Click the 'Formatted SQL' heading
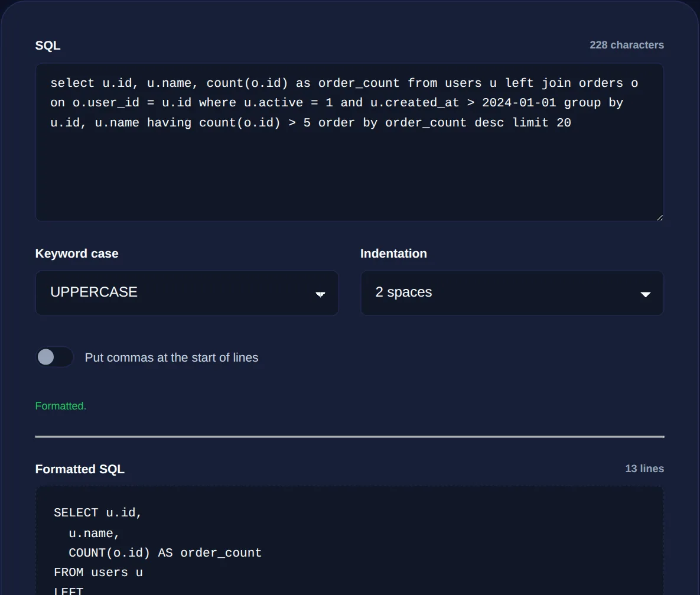The width and height of the screenshot is (700, 595). pos(80,469)
